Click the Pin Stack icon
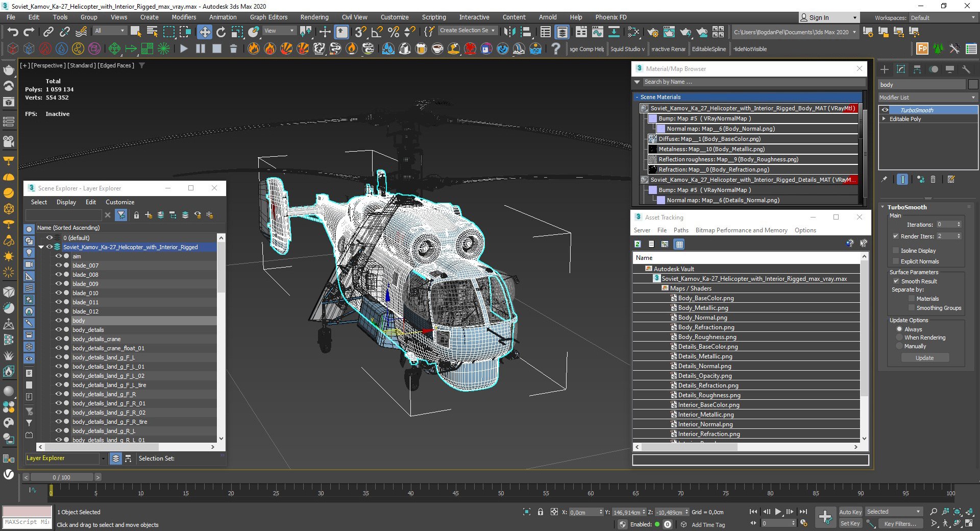 (885, 180)
